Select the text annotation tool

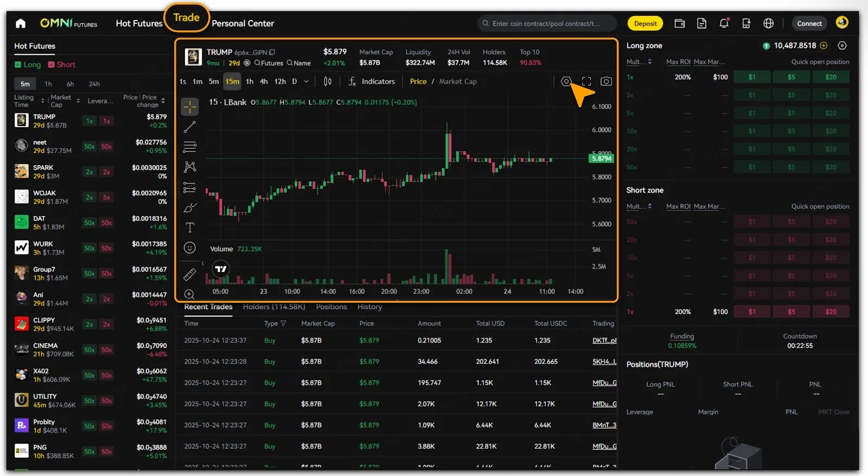click(190, 227)
